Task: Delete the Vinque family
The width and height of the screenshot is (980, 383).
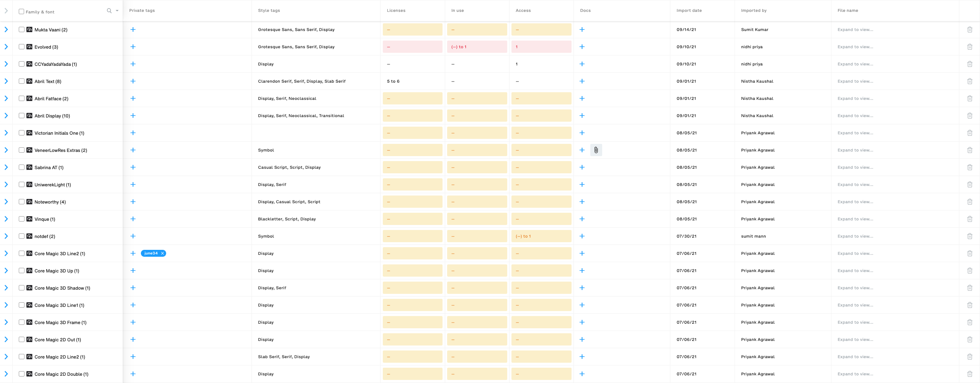Action: point(970,219)
